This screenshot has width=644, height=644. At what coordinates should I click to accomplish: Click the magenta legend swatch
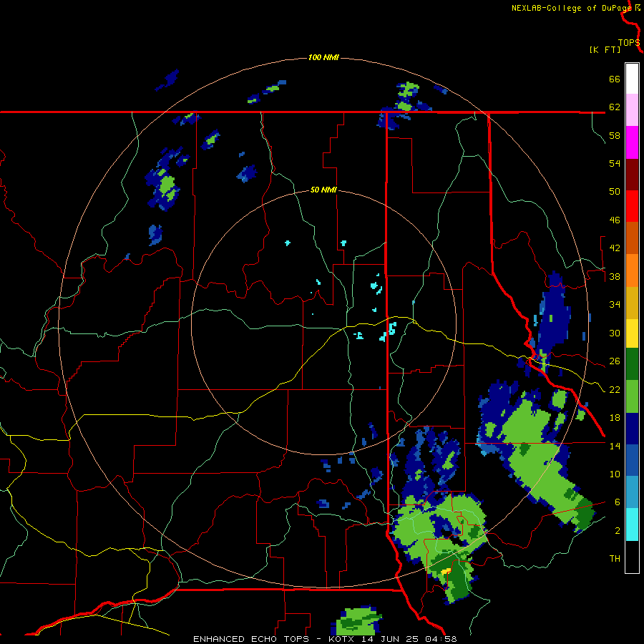pos(632,142)
